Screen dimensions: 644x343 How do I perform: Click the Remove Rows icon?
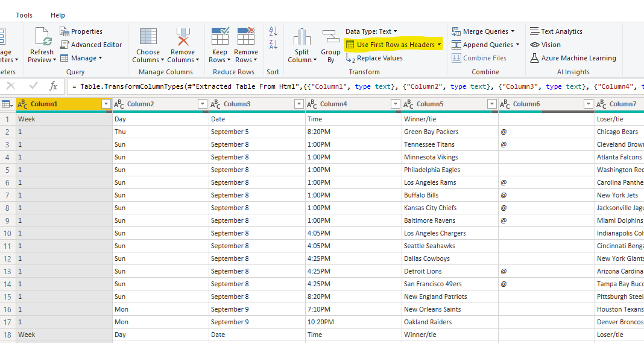(246, 37)
